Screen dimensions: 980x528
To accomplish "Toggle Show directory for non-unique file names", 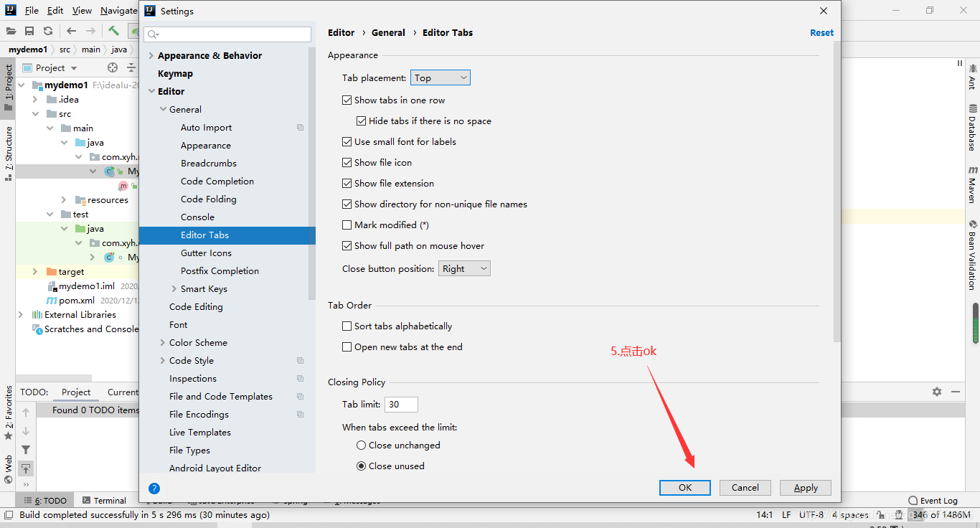I will [x=347, y=204].
